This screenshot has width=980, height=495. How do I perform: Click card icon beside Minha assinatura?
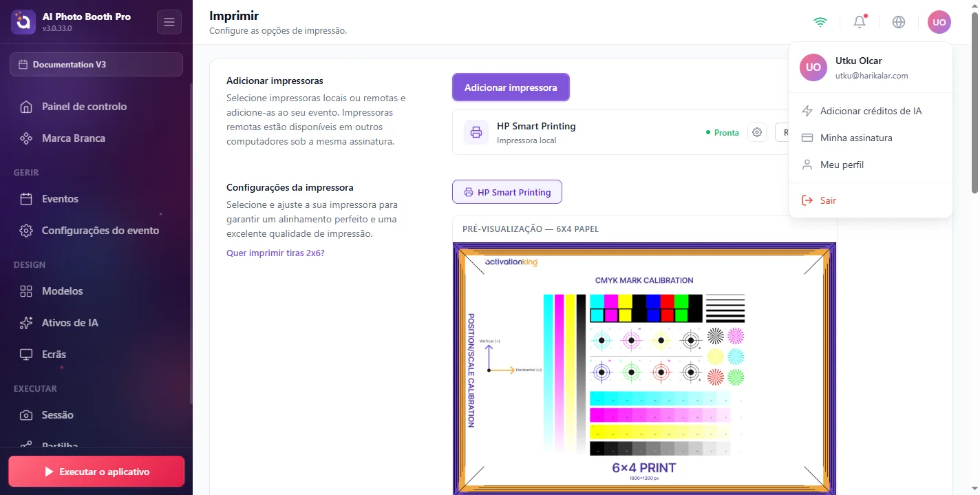click(x=808, y=138)
